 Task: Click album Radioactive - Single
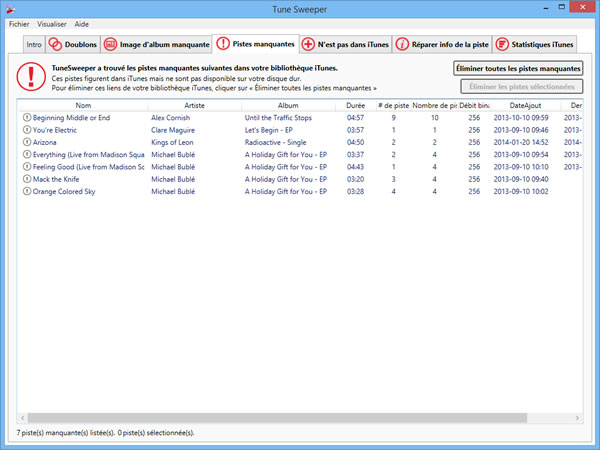[x=276, y=142]
